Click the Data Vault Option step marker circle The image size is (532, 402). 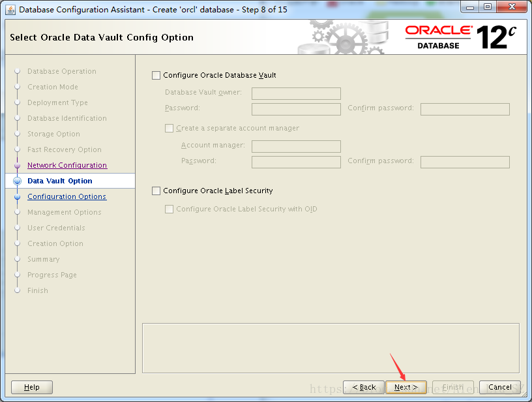pyautogui.click(x=18, y=181)
